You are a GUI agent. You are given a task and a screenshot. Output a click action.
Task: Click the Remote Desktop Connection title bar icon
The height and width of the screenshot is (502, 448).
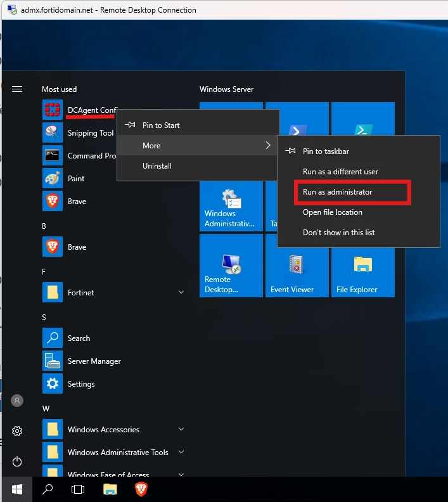coord(12,10)
